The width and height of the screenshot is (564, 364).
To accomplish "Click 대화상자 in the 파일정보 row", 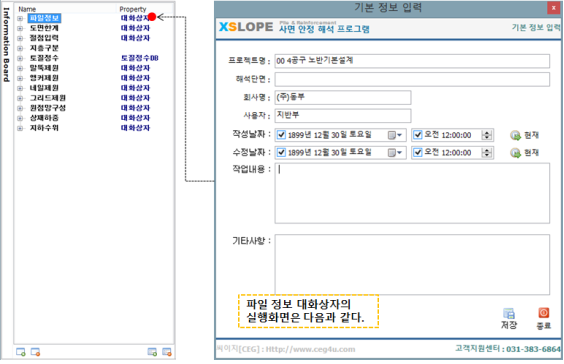I will pyautogui.click(x=135, y=18).
